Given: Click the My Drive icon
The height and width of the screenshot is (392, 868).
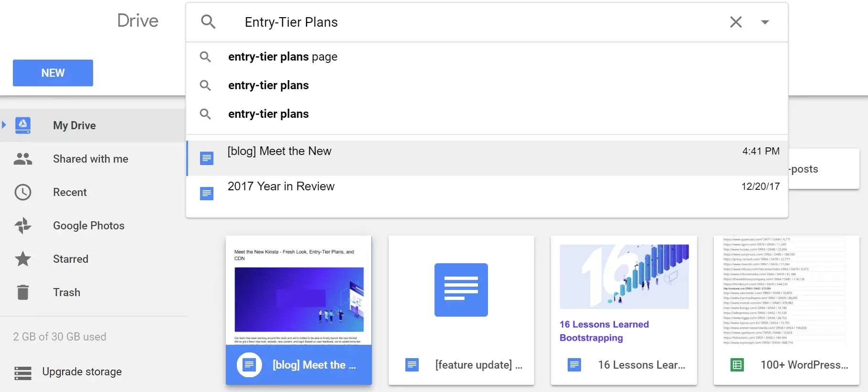Looking at the screenshot, I should 23,125.
